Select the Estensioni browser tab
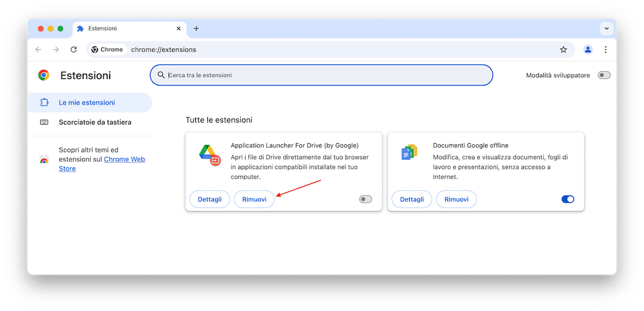The height and width of the screenshot is (311, 644). point(128,29)
